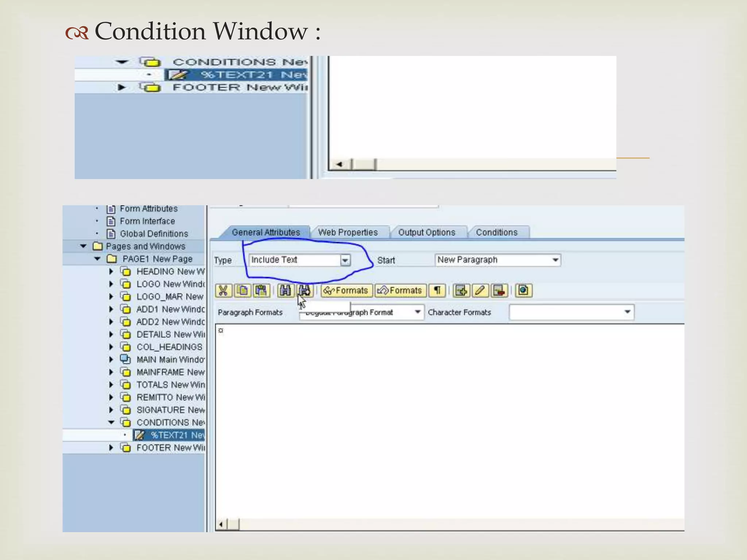Switch to the Output Options tab

click(x=426, y=233)
